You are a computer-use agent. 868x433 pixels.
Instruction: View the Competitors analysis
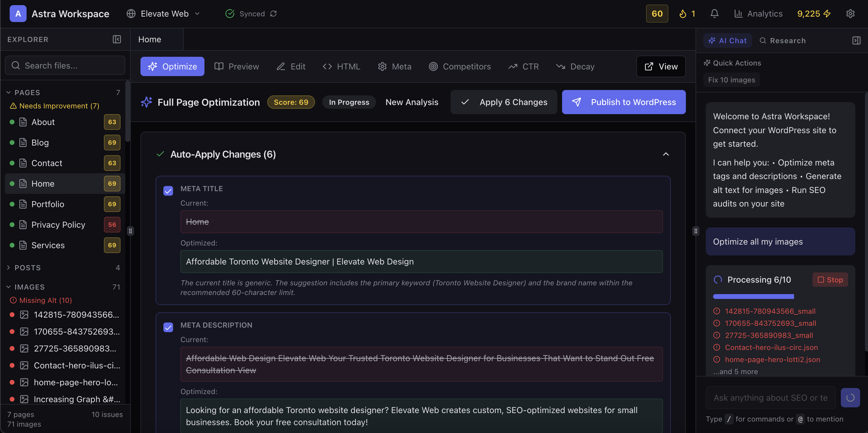tap(460, 66)
